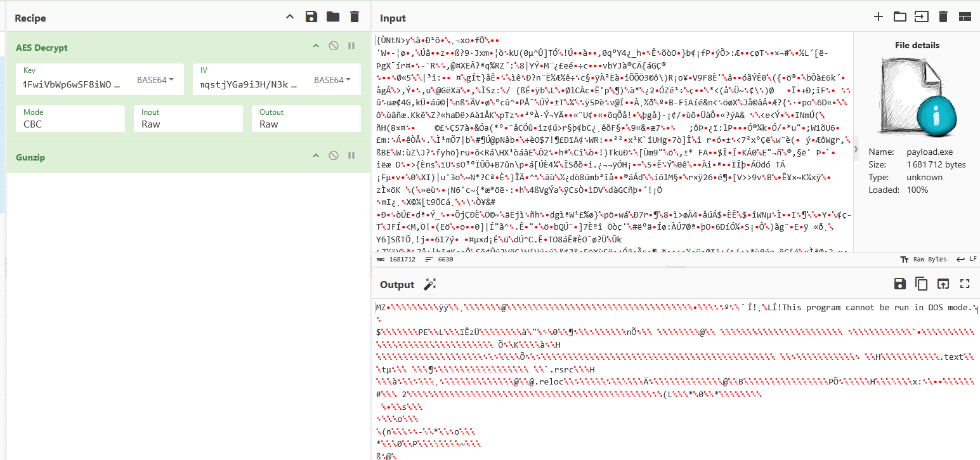Image resolution: width=980 pixels, height=460 pixels.
Task: Click the AES Key input field
Action: pos(73,84)
